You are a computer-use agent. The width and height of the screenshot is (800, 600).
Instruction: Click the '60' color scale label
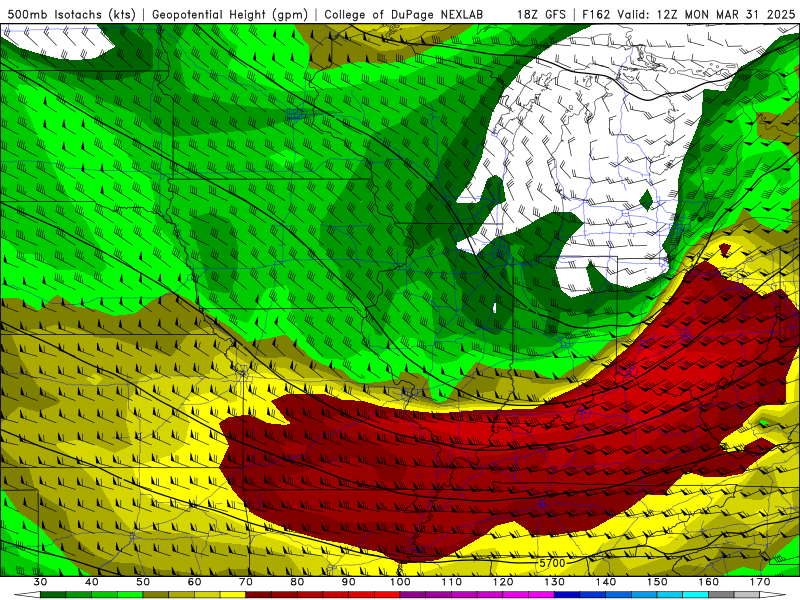pos(194,582)
